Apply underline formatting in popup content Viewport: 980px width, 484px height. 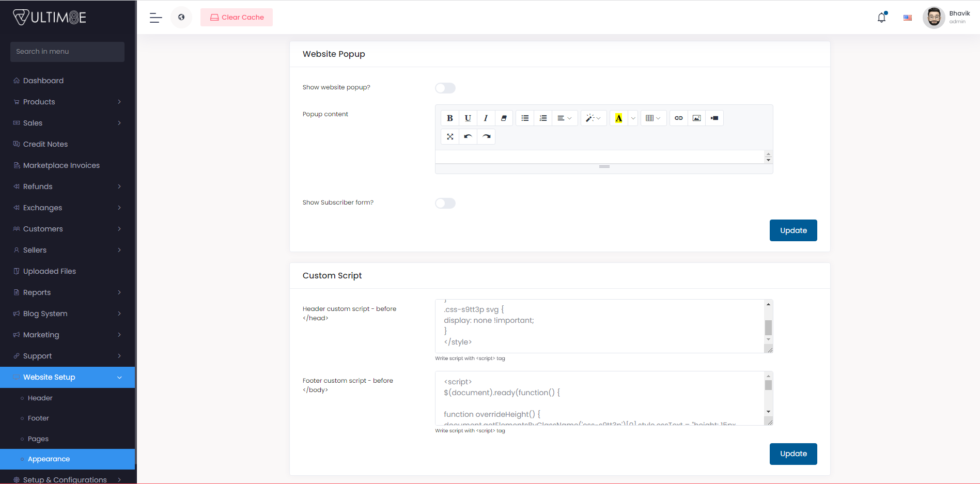pos(468,118)
